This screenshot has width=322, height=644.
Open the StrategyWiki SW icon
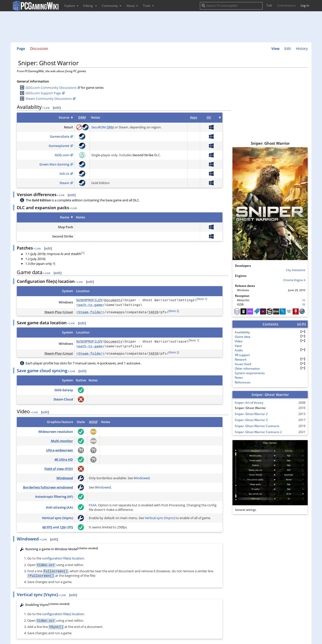pyautogui.click(x=276, y=311)
